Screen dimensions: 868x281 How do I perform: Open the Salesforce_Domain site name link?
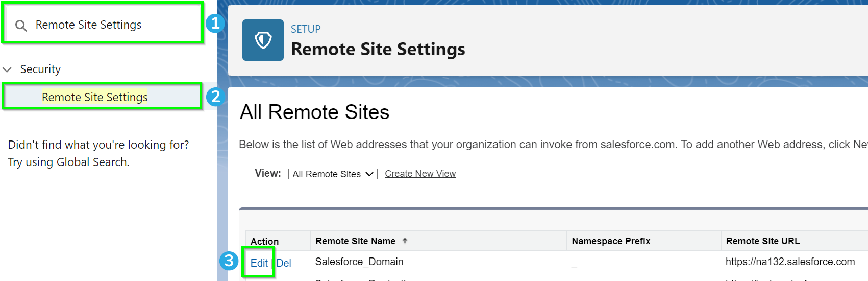pos(359,262)
